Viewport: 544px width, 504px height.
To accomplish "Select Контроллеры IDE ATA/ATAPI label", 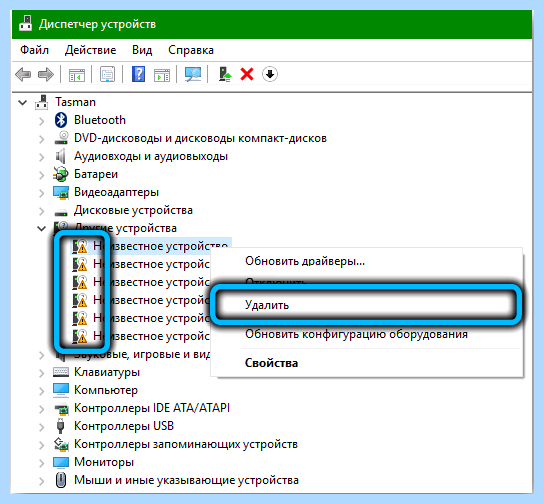I will point(152,408).
